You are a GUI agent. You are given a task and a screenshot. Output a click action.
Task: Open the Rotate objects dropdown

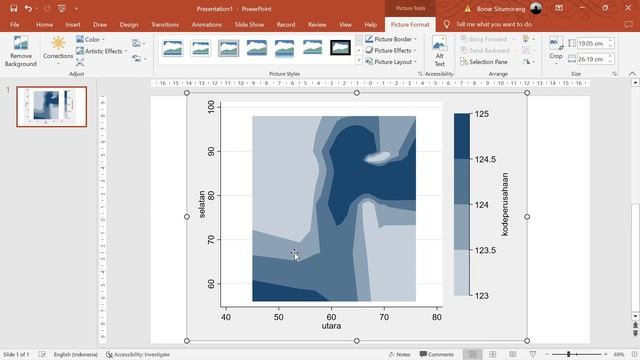(529, 62)
